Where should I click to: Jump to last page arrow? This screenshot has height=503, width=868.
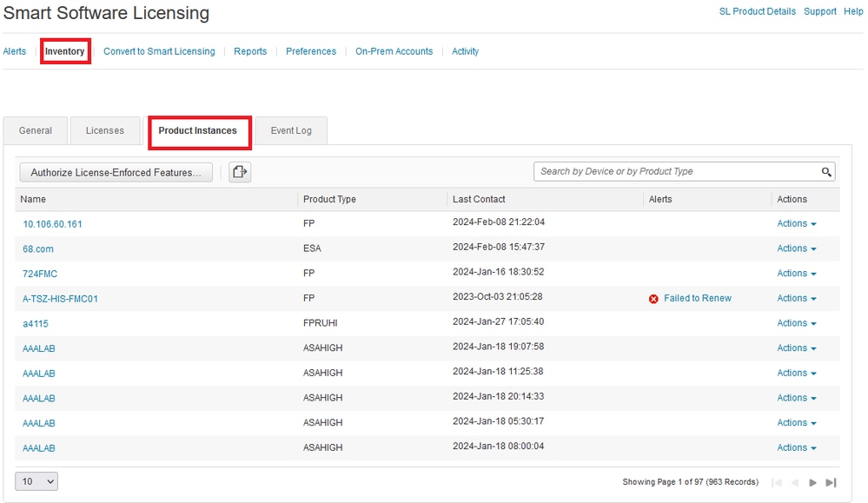pos(831,482)
